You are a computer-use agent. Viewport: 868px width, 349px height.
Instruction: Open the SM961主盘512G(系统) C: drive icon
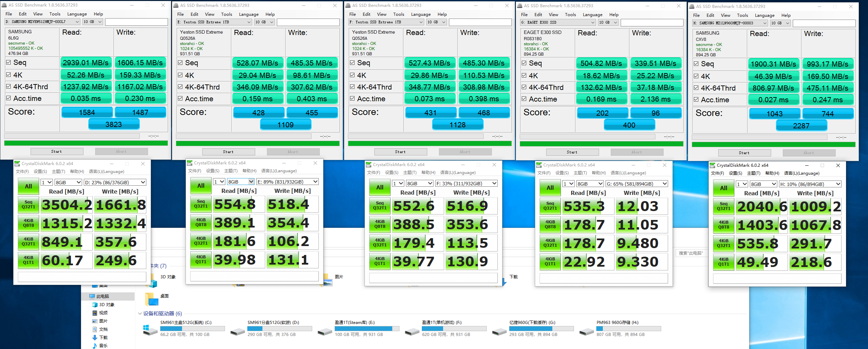150,330
